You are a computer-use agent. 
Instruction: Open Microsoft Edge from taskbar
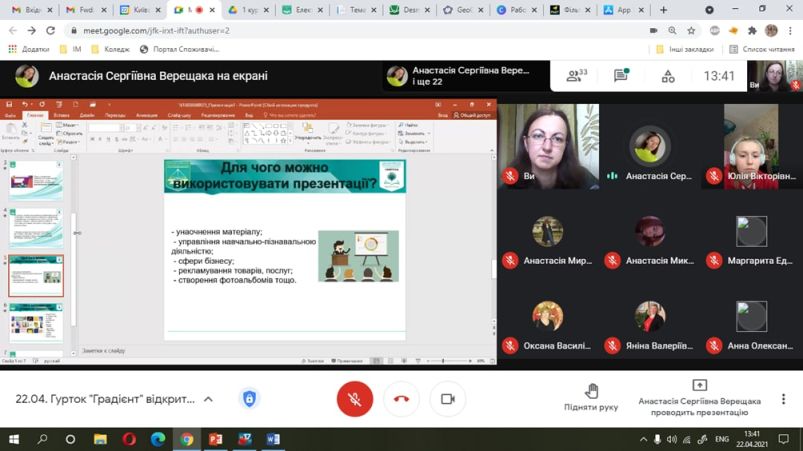[x=158, y=439]
